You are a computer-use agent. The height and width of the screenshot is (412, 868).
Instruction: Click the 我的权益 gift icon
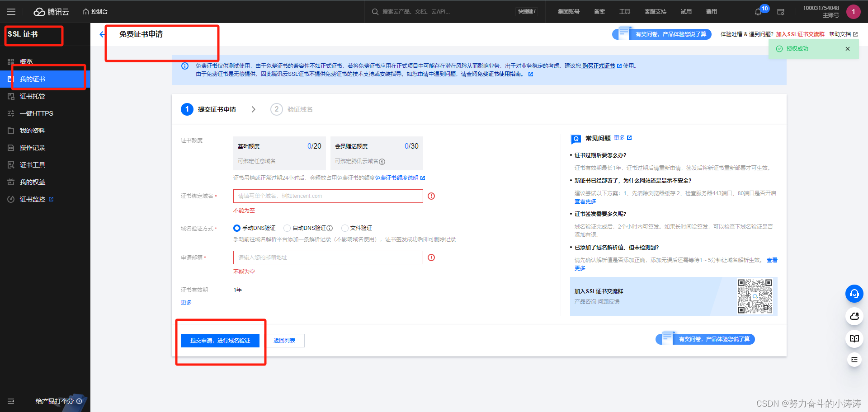click(11, 182)
